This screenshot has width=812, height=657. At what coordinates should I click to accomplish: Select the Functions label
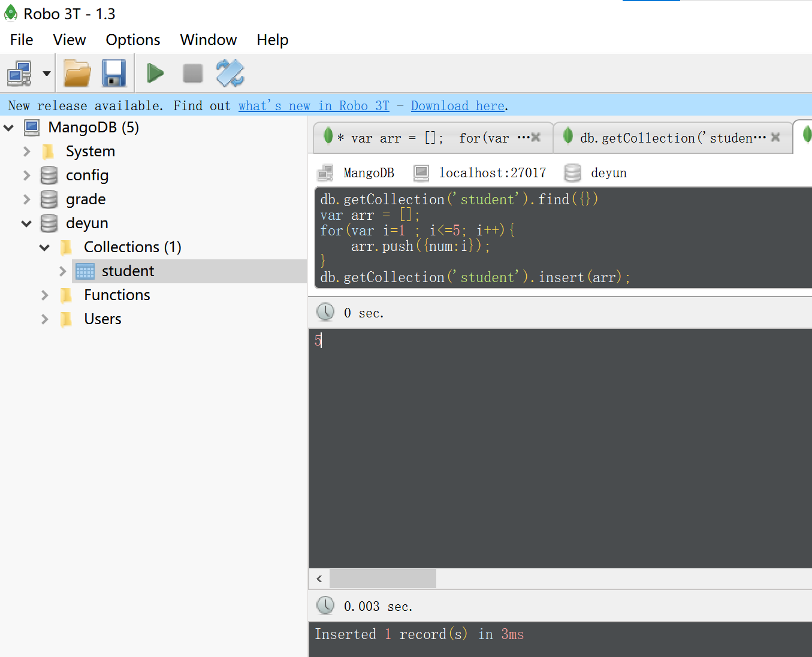tap(117, 295)
